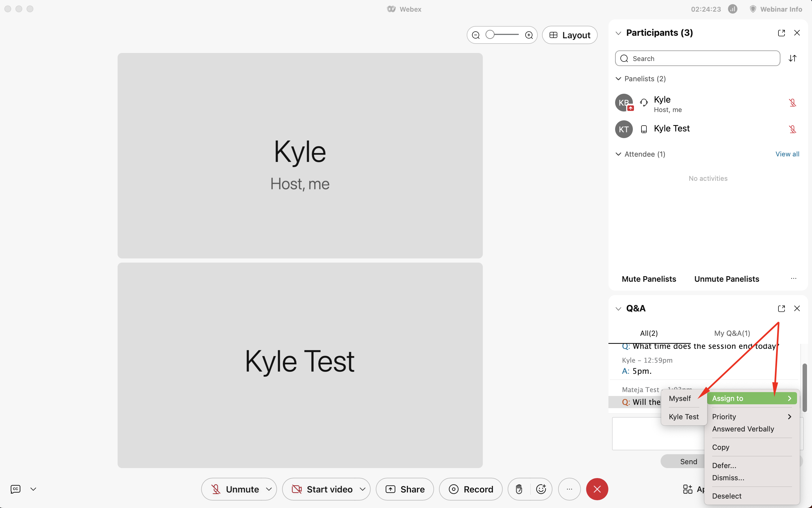Click the zoom out magnifier icon
Screen dimensions: 812x508
(x=476, y=35)
